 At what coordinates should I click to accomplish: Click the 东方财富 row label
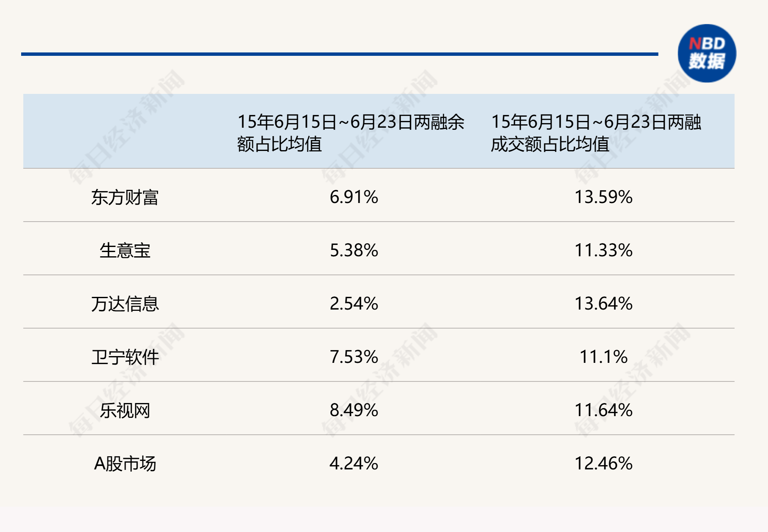click(125, 197)
